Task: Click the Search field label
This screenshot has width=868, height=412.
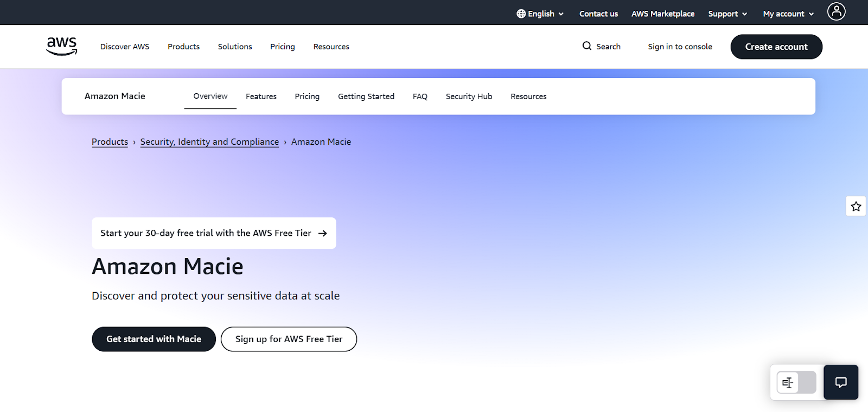Action: click(608, 47)
